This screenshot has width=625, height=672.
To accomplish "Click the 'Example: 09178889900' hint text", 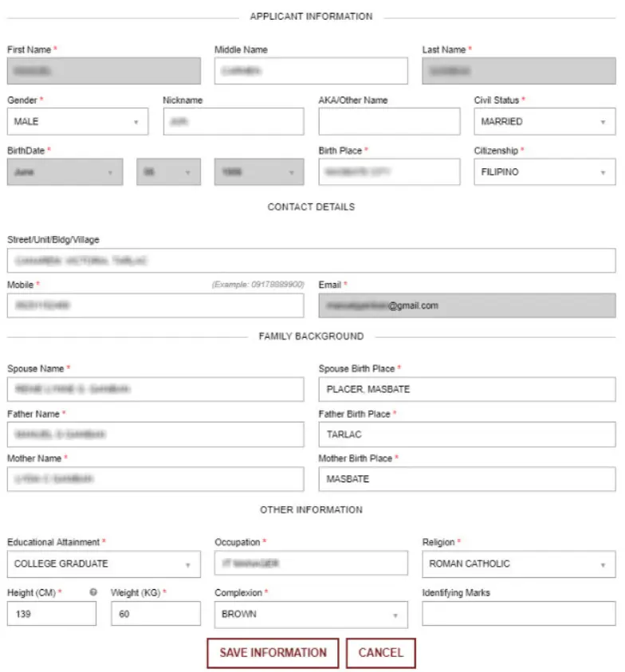I will pyautogui.click(x=258, y=285).
